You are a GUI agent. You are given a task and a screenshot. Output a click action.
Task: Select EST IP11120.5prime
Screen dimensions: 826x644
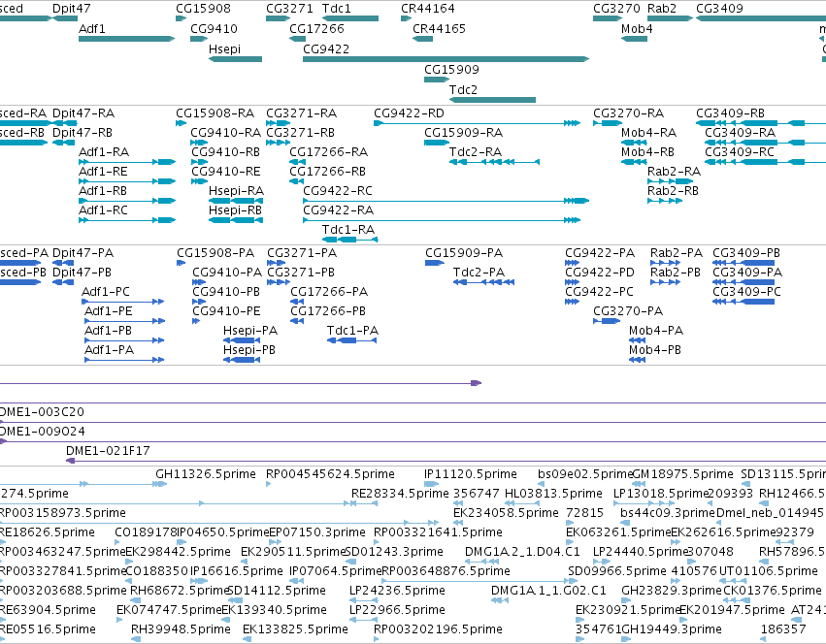pos(471,474)
